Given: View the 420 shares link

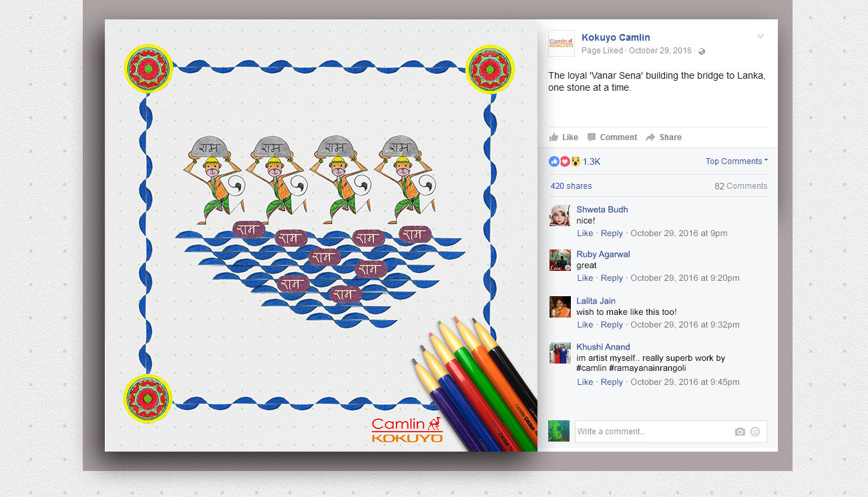Looking at the screenshot, I should pos(571,186).
